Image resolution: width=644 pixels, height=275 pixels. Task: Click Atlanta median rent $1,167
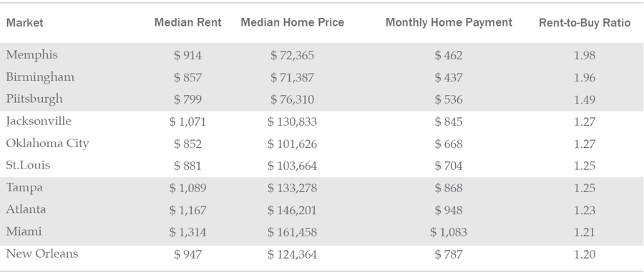187,210
